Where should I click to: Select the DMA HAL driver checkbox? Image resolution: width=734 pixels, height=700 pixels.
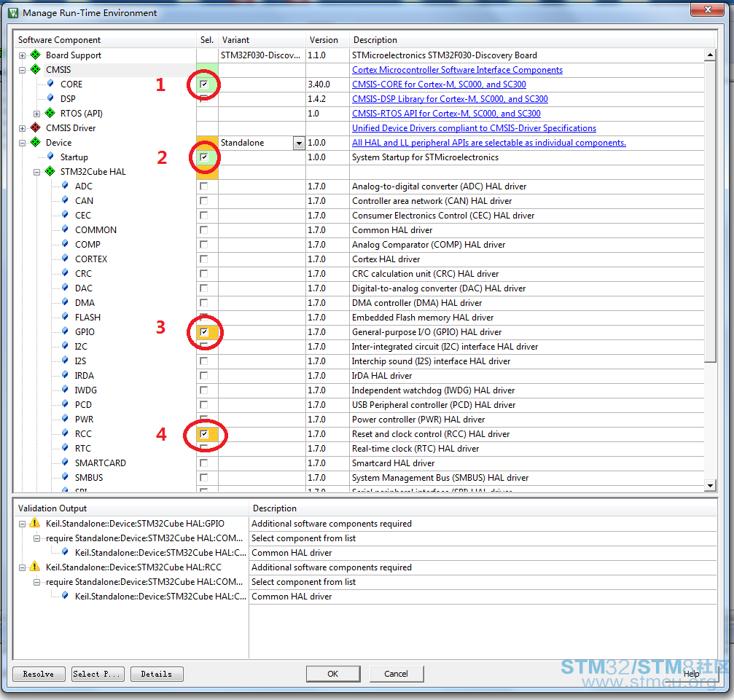click(203, 303)
